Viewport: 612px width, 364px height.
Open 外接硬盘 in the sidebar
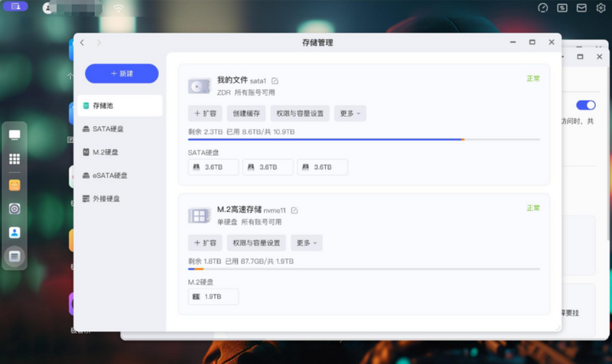click(x=120, y=199)
